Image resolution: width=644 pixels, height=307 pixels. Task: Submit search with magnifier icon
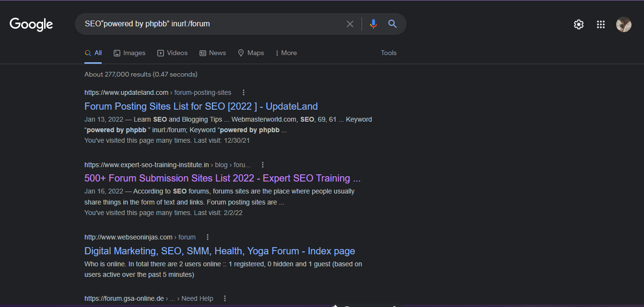392,24
